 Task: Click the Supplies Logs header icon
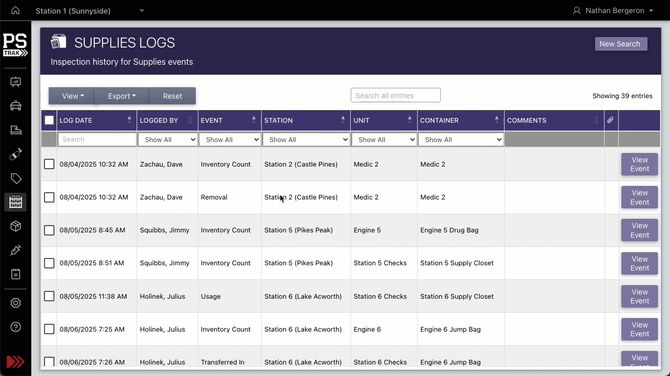click(x=59, y=42)
